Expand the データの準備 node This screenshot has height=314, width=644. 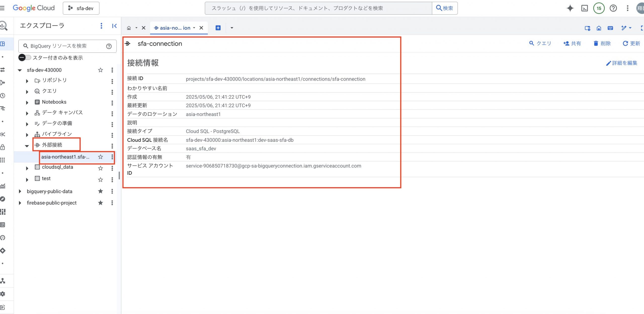click(27, 124)
